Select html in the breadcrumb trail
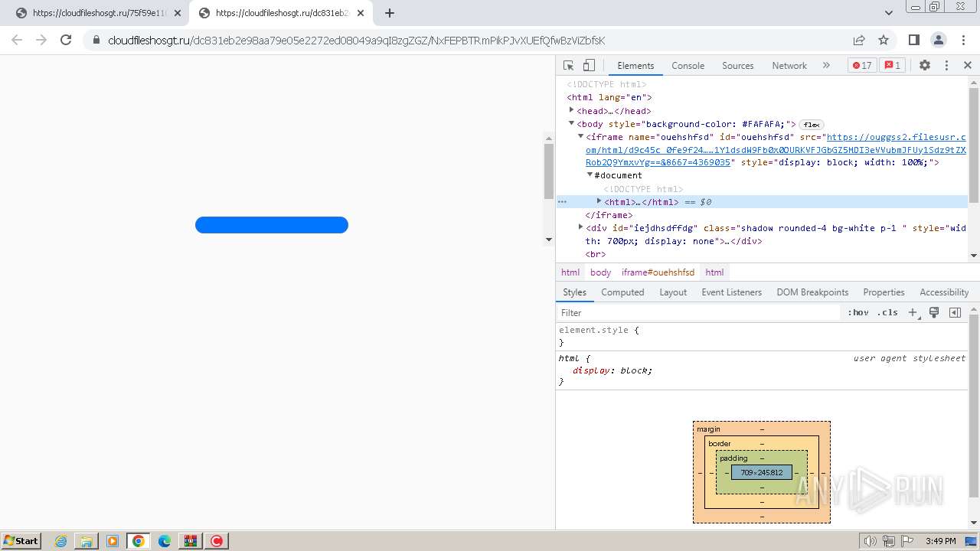The width and height of the screenshot is (980, 551). tap(570, 272)
